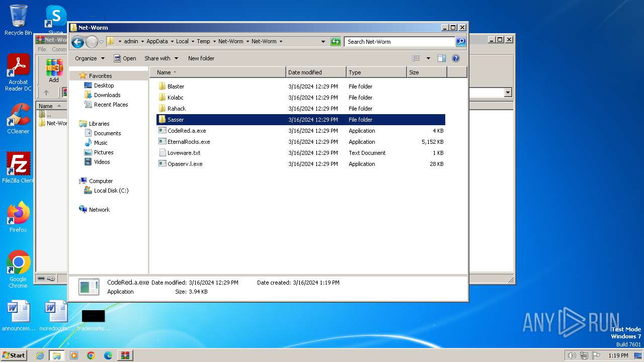The height and width of the screenshot is (362, 644).
Task: Open the view options dropdown arrow
Action: pyautogui.click(x=428, y=58)
